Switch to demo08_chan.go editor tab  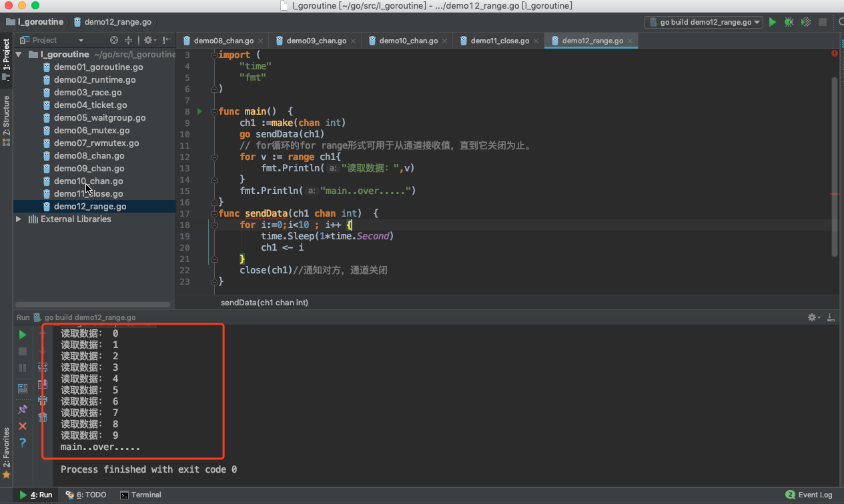tap(223, 41)
